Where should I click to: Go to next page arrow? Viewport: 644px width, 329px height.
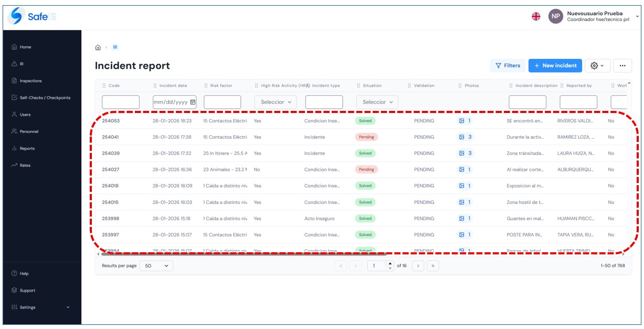click(418, 266)
